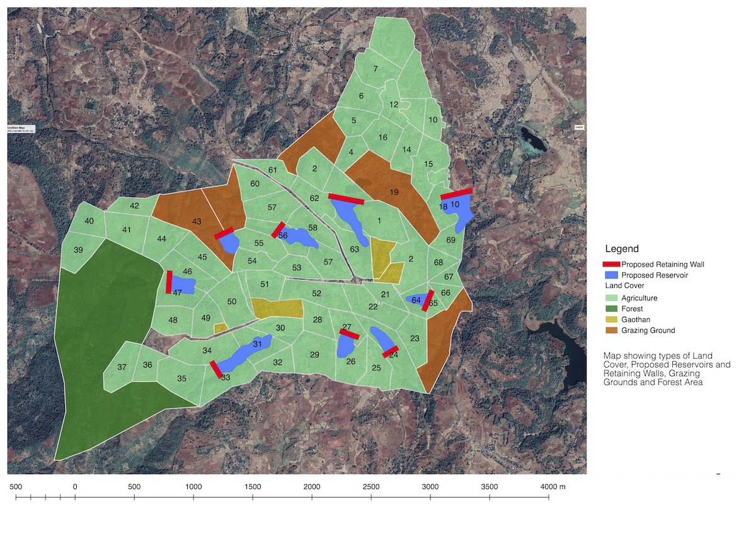Image resolution: width=756 pixels, height=534 pixels.
Task: Select the blue reservoir below parcel 27
Action: [345, 346]
